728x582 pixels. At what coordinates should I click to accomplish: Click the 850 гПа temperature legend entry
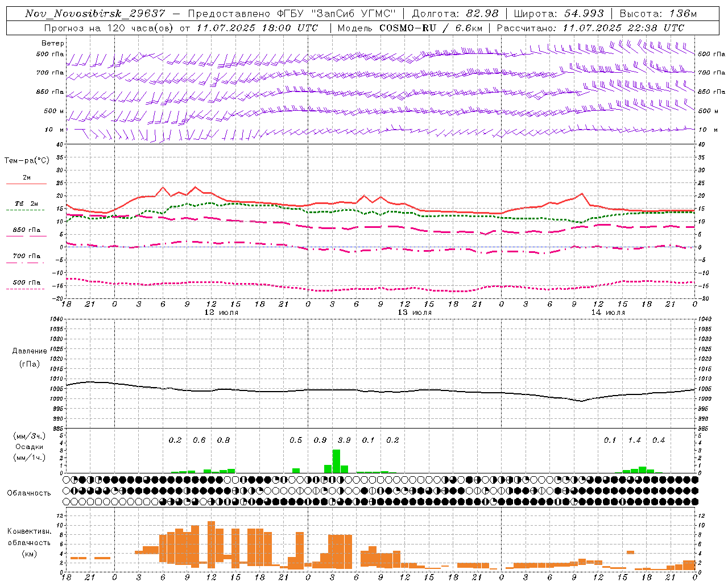(x=27, y=230)
